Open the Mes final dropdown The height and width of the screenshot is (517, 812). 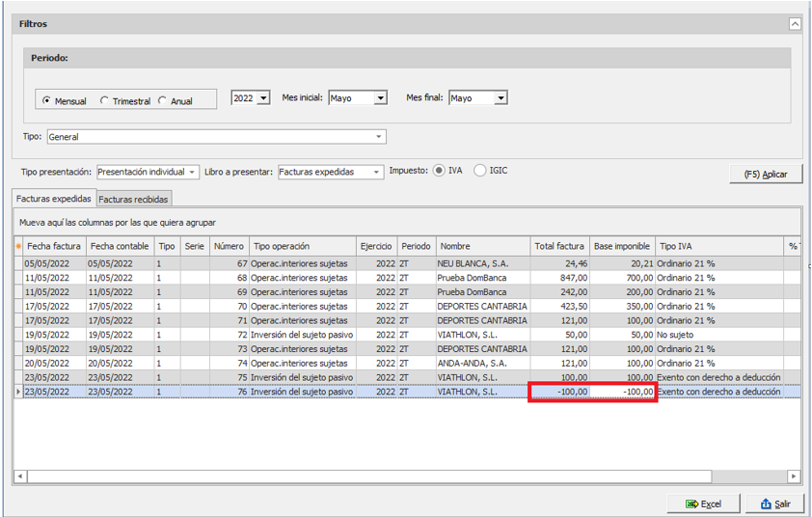point(501,98)
